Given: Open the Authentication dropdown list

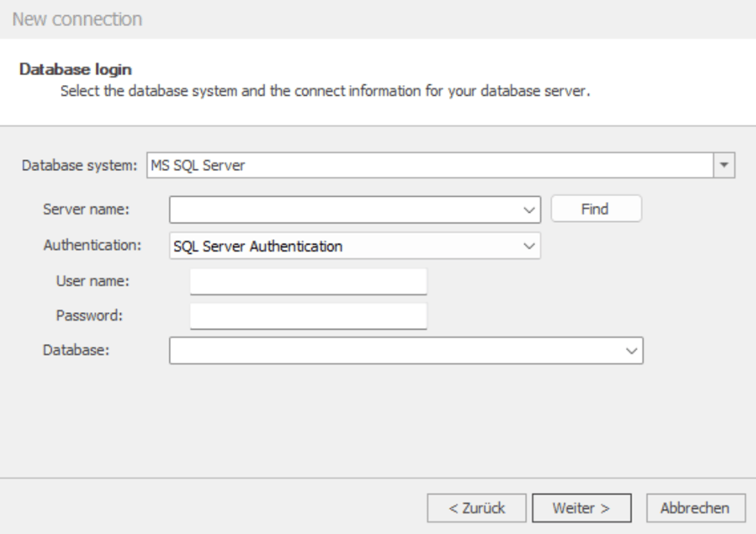Looking at the screenshot, I should coord(529,246).
